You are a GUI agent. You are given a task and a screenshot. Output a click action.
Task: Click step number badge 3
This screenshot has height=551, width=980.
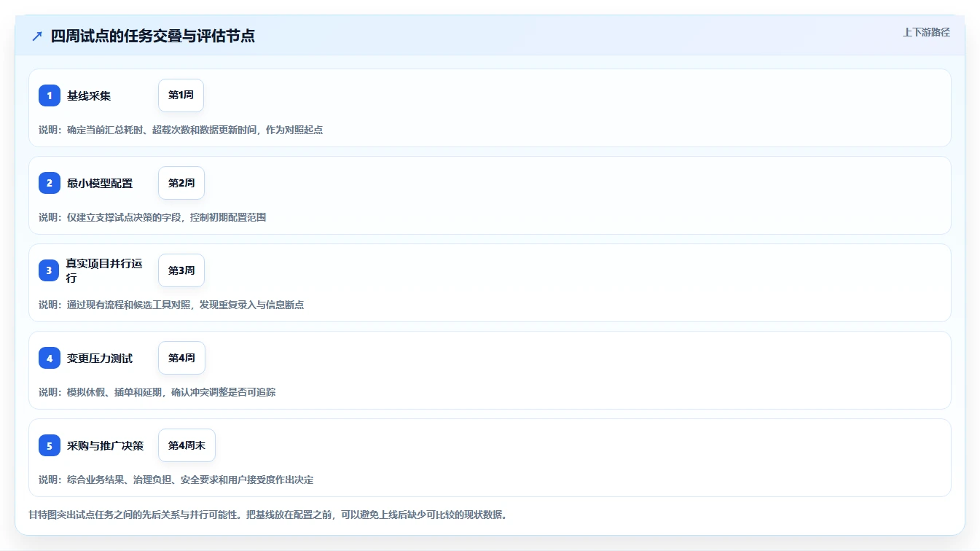(50, 270)
